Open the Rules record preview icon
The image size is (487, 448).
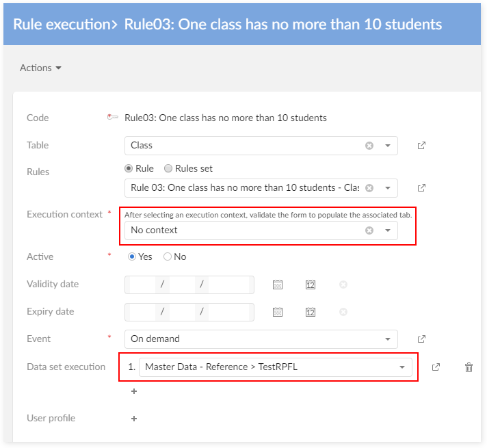click(421, 188)
